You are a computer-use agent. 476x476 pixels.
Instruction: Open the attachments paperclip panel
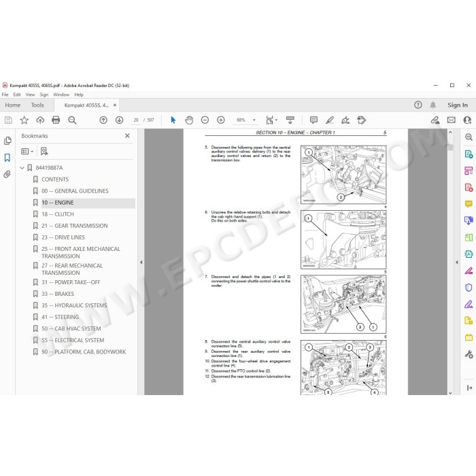tap(7, 174)
